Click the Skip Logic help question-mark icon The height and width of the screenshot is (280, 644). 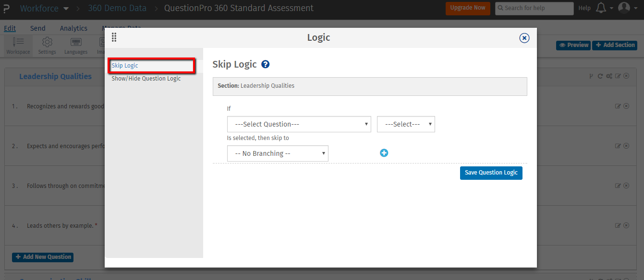coord(265,64)
